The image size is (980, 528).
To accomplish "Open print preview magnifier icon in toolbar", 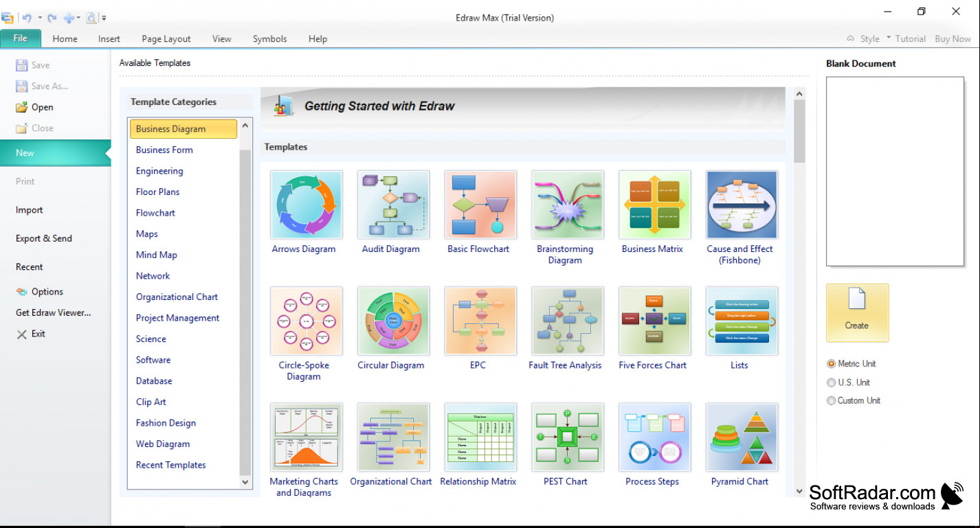I will [91, 18].
